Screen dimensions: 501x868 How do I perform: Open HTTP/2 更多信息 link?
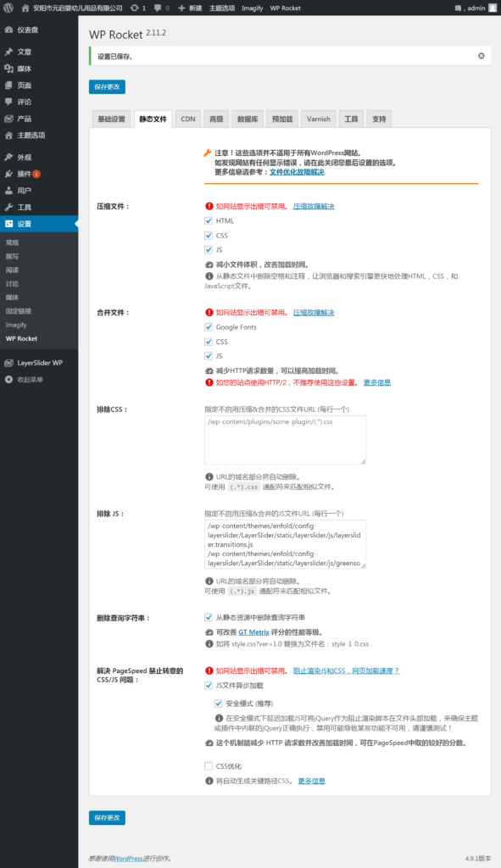[377, 382]
